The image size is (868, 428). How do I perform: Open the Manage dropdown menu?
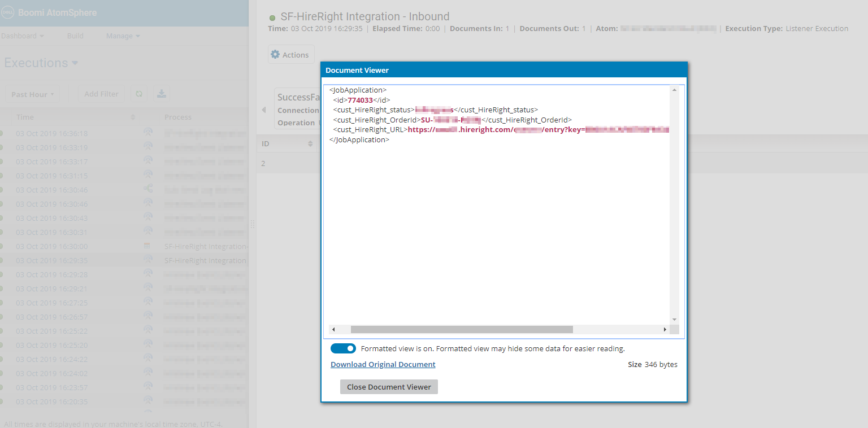123,36
